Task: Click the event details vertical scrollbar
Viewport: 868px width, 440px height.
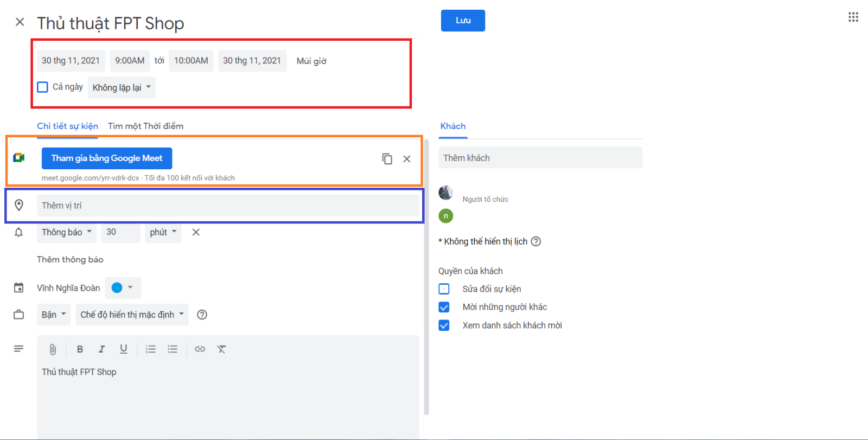Action: (x=426, y=277)
